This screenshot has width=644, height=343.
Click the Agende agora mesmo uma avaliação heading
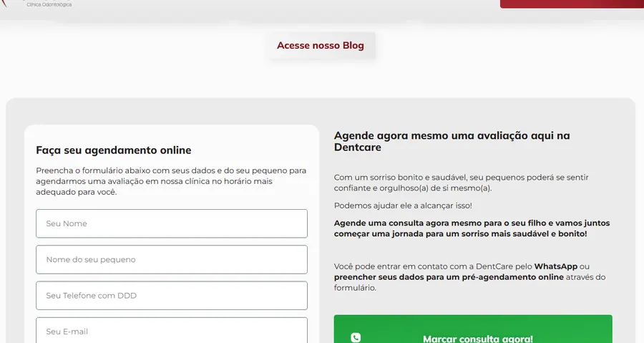452,141
